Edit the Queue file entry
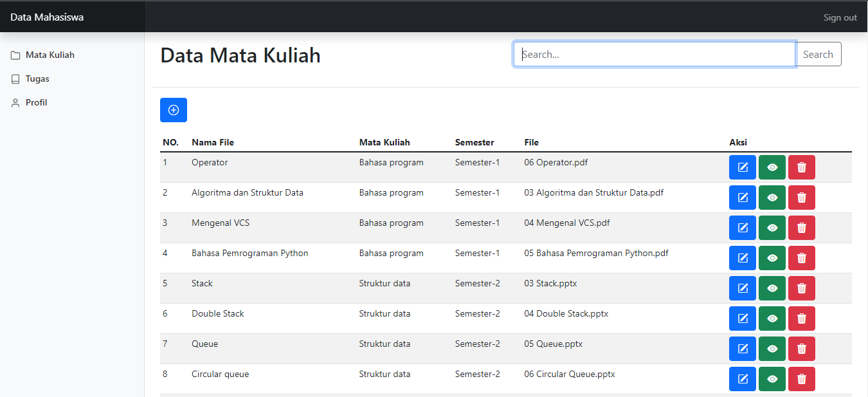This screenshot has height=397, width=868. (x=743, y=349)
